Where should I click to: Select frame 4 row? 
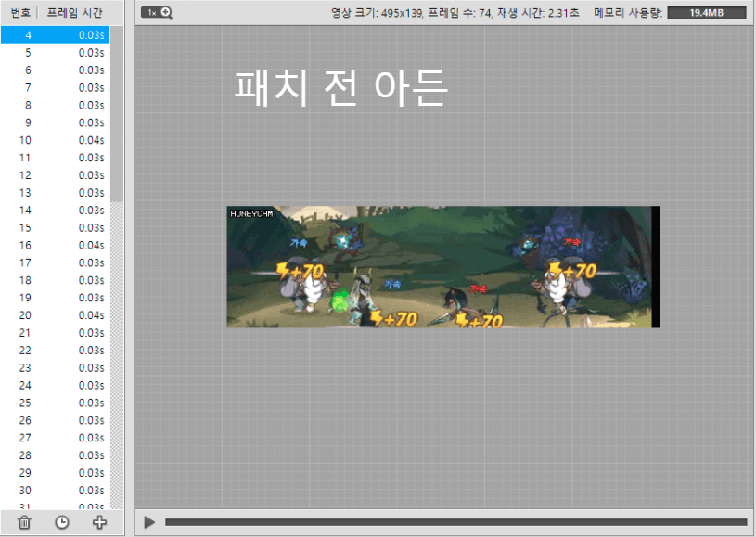[55, 34]
